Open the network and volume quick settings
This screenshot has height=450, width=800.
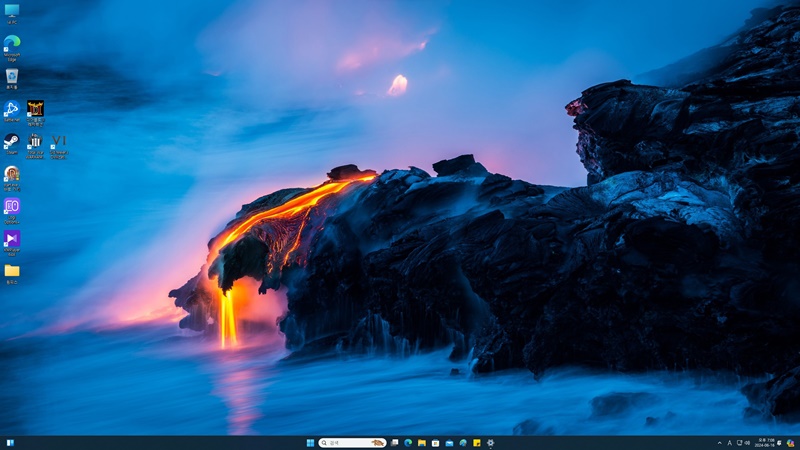[743, 443]
